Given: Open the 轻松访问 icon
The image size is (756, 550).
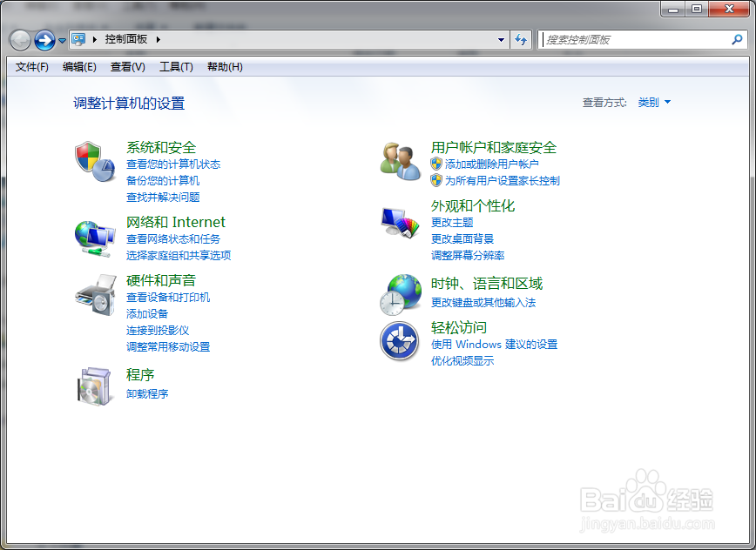Looking at the screenshot, I should tap(399, 341).
